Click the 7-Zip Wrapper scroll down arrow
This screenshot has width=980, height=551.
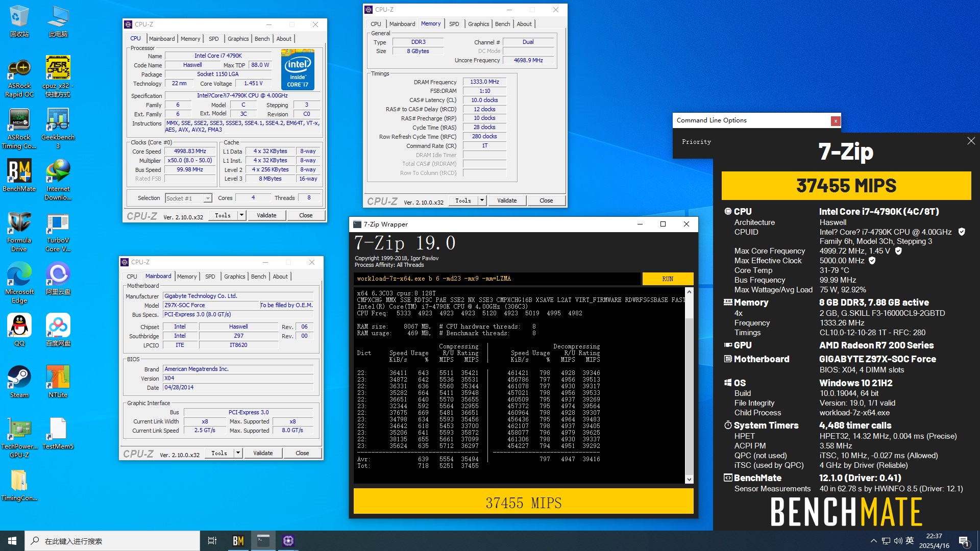click(690, 479)
